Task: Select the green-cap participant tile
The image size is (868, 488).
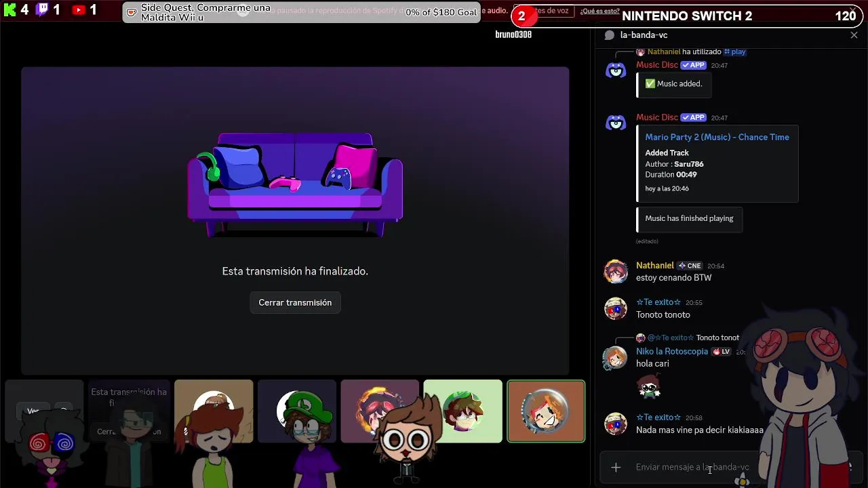Action: pyautogui.click(x=297, y=411)
